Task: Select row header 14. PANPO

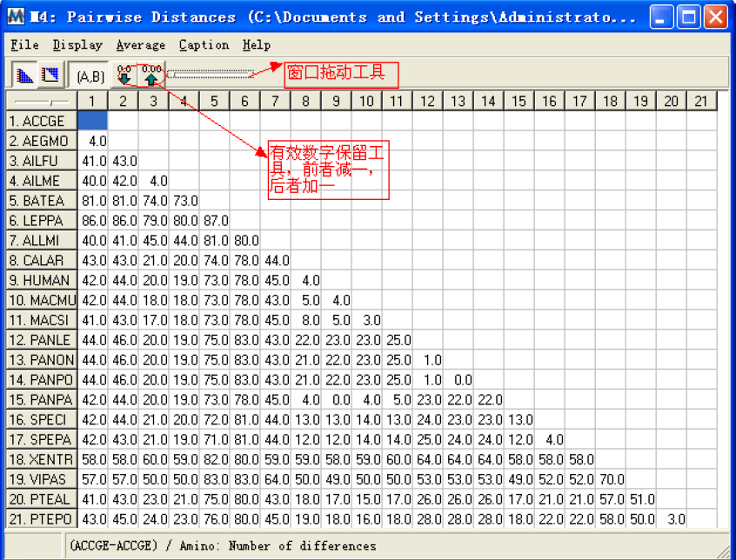Action: 41,380
